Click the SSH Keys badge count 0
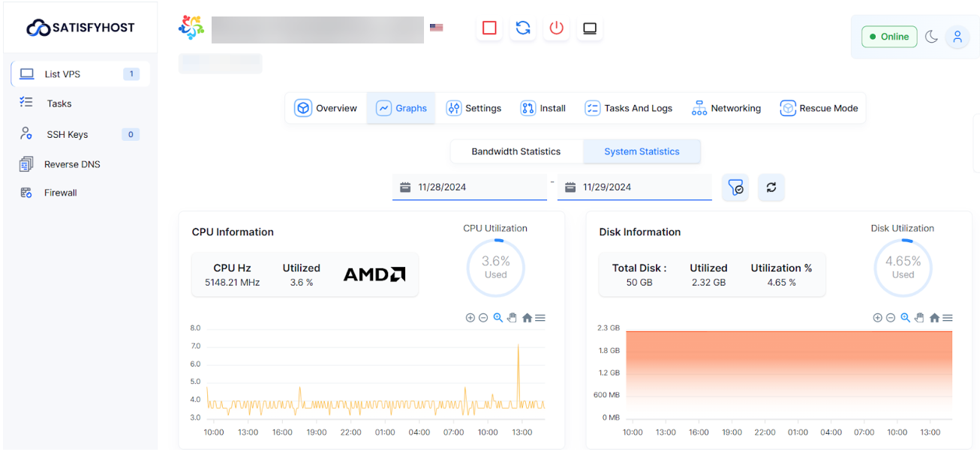The image size is (980, 461). 131,135
